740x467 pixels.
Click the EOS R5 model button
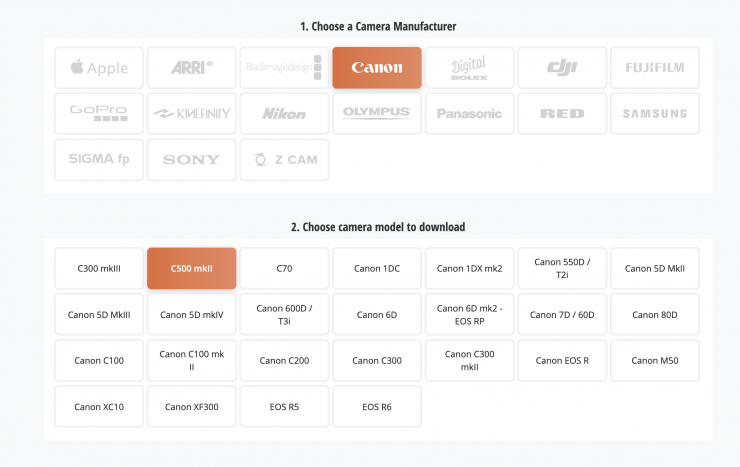click(x=284, y=407)
